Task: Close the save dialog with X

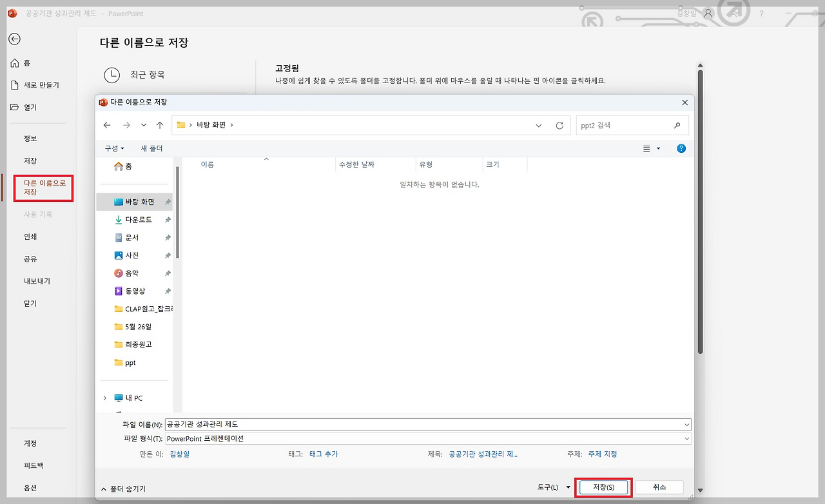Action: 684,102
